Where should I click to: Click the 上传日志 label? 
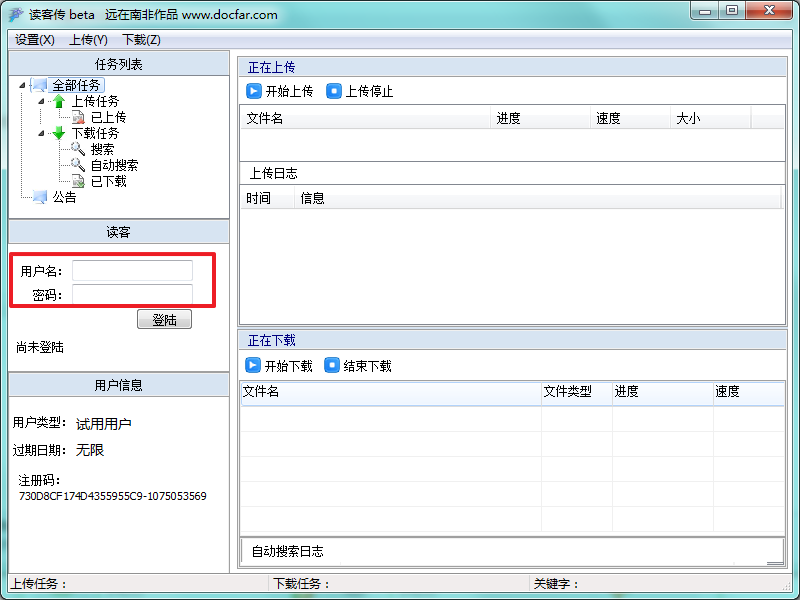point(273,173)
